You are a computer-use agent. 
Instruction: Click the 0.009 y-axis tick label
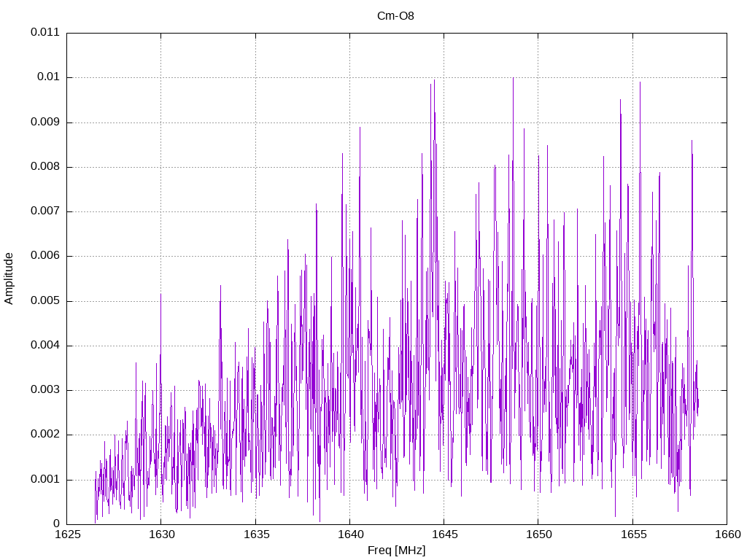click(45, 122)
